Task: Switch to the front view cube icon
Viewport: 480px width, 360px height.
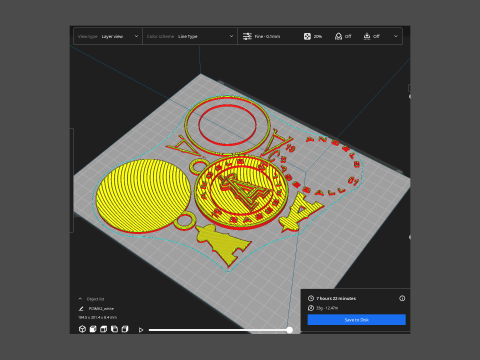Action: (93, 329)
